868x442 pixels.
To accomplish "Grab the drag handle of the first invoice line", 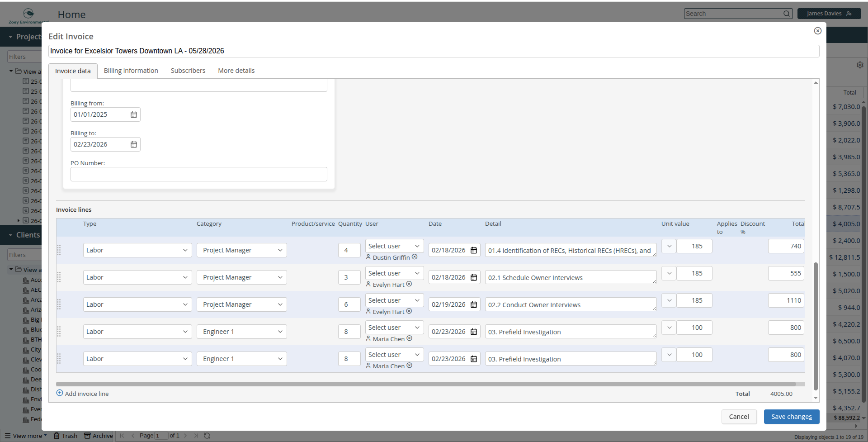I will coord(59,250).
